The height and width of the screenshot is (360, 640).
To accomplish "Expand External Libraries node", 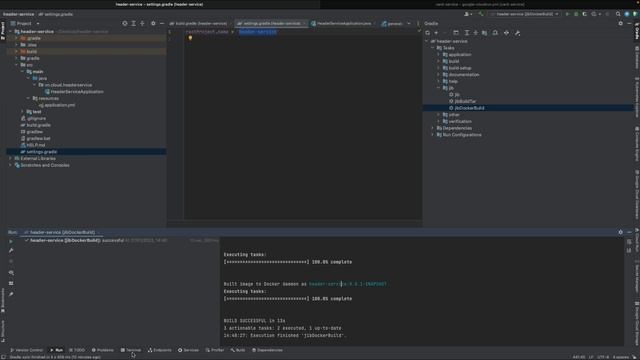I will point(11,158).
